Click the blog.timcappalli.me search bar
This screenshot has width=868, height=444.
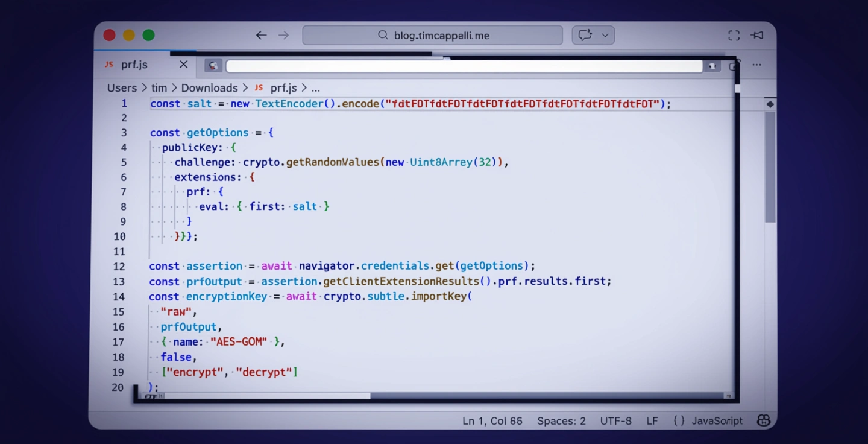[432, 36]
